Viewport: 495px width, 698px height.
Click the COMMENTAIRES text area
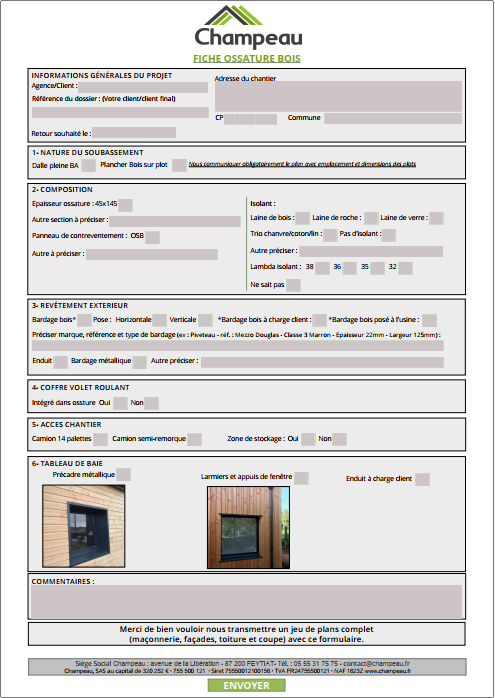click(246, 601)
